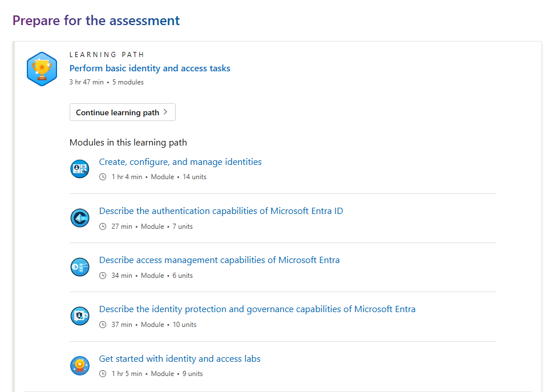Viewport: 555px width, 392px height.
Task: Click the identity protection and governance module icon
Action: pyautogui.click(x=80, y=316)
